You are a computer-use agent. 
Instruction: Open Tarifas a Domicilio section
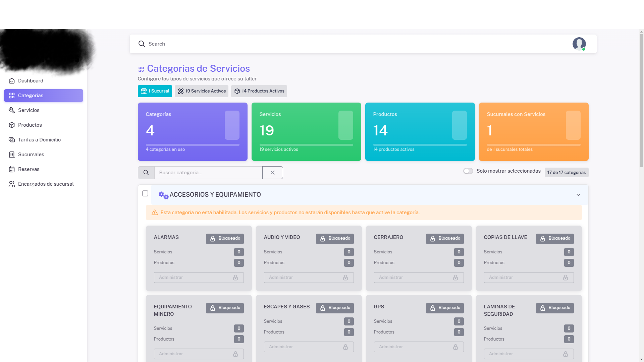tap(39, 140)
